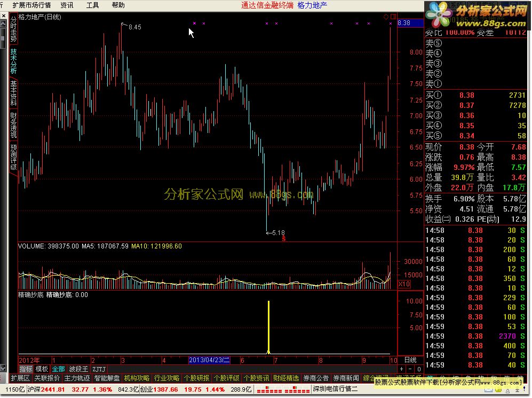Open the 券商公告 bottom tab
The height and width of the screenshot is (398, 532).
pyautogui.click(x=316, y=378)
